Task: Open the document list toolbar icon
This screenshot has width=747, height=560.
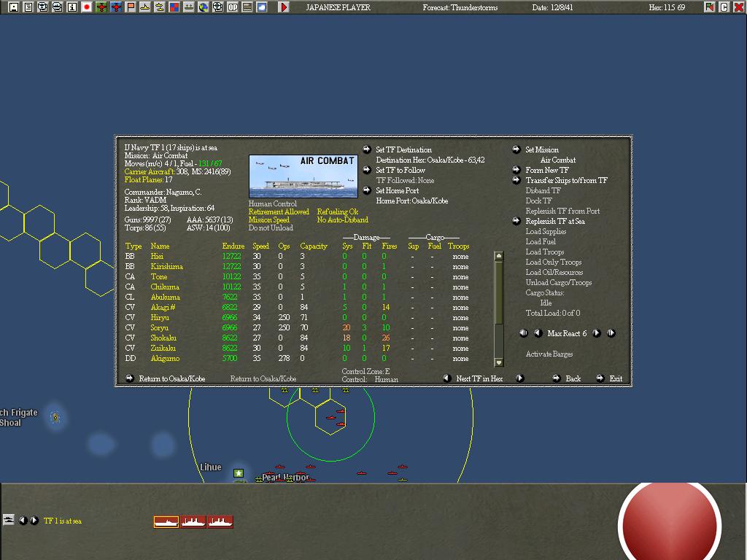Action: 28,7
